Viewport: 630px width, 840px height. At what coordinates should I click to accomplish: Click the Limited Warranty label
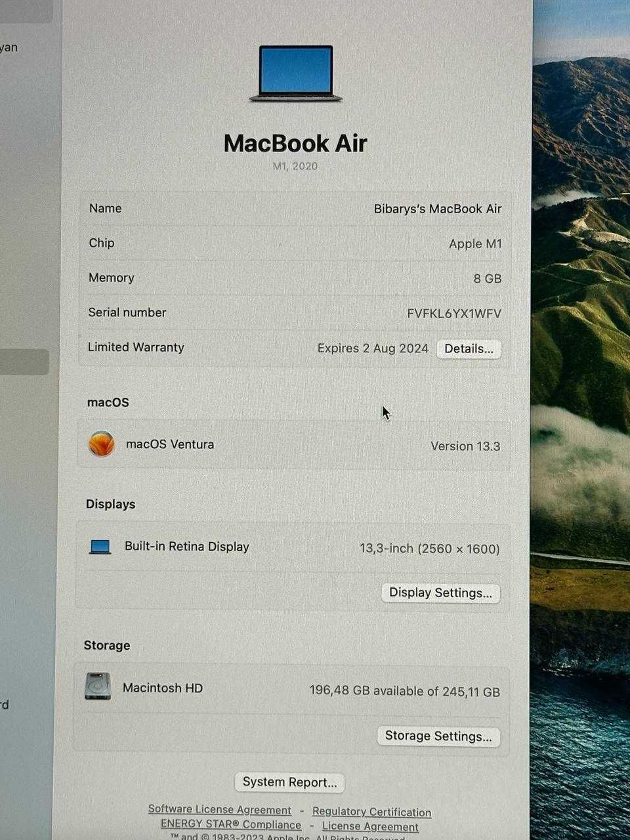(136, 347)
